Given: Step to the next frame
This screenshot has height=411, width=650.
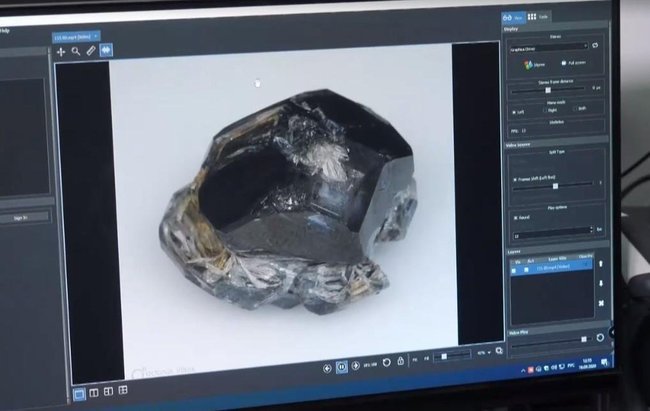Looking at the screenshot, I should pyautogui.click(x=357, y=366).
